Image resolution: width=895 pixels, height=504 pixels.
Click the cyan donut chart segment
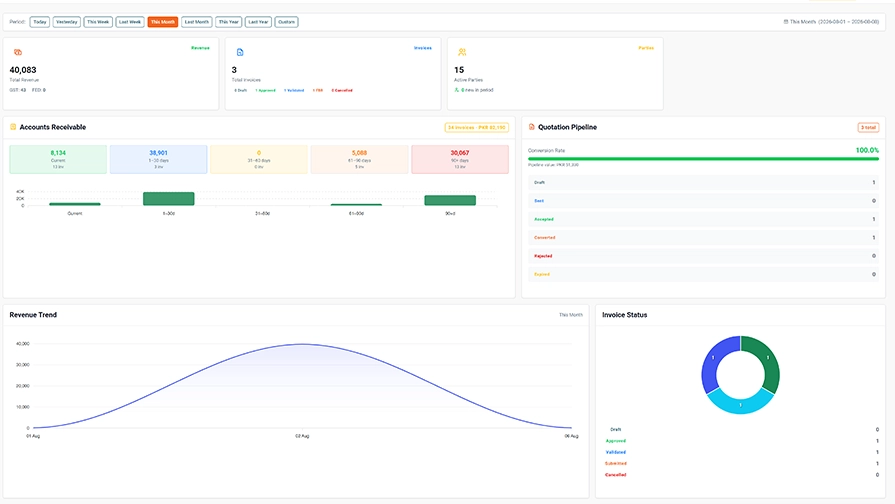740,404
